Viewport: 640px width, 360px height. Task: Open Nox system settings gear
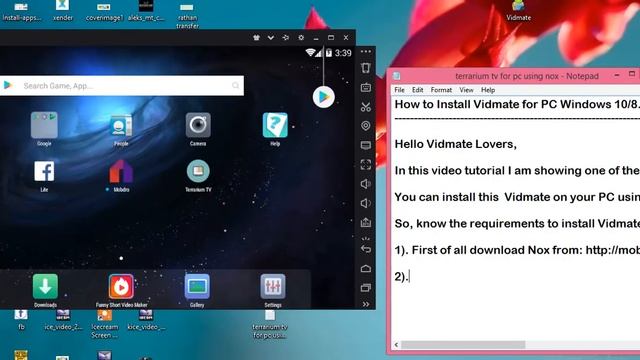click(x=301, y=38)
